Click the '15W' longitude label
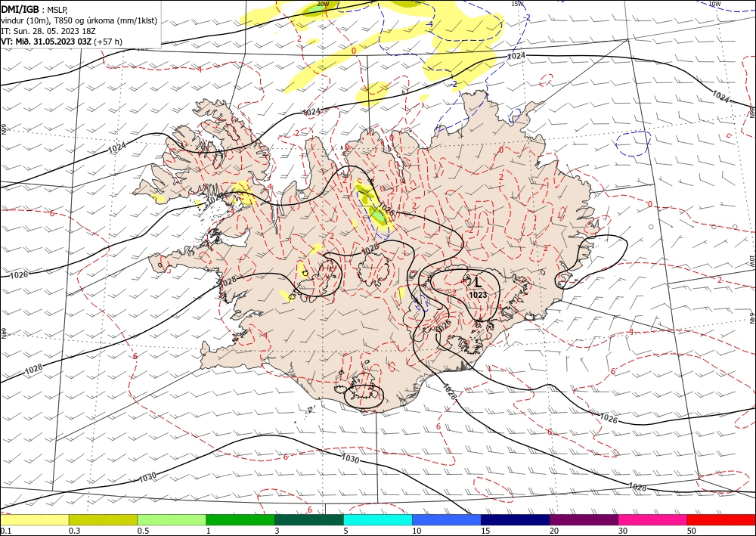756x536 pixels. 517,4
